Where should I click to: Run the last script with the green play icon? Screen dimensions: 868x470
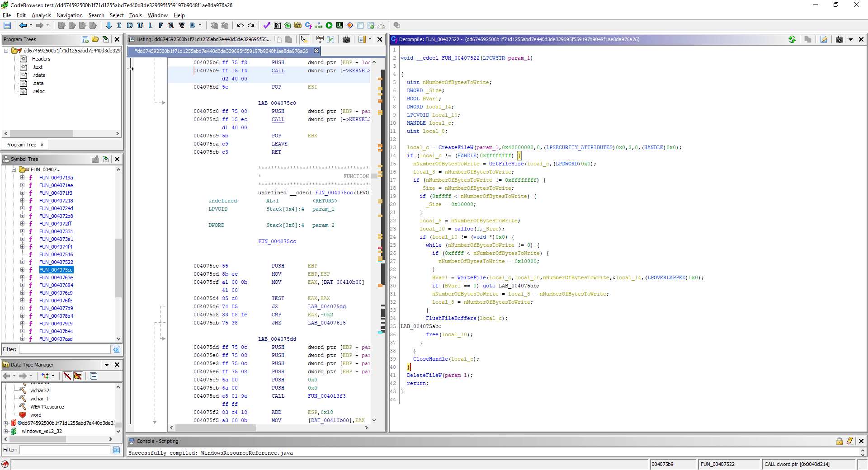point(330,25)
